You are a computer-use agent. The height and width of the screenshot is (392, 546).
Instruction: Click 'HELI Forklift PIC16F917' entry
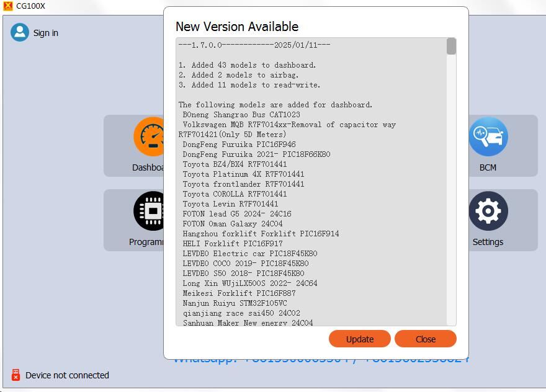[233, 244]
